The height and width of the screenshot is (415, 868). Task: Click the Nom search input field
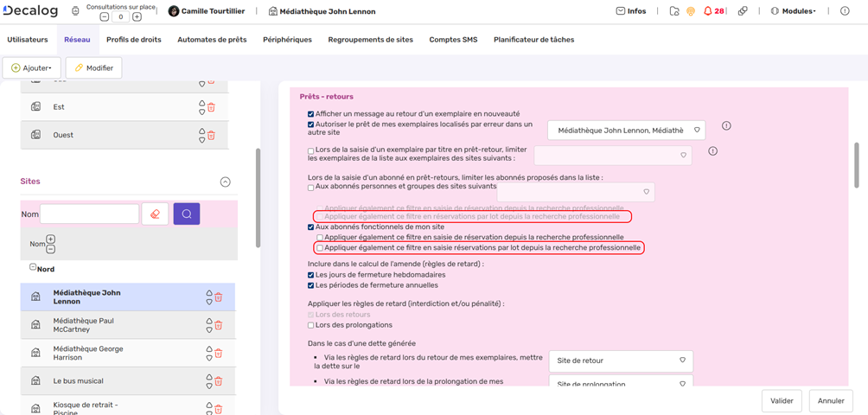point(89,214)
